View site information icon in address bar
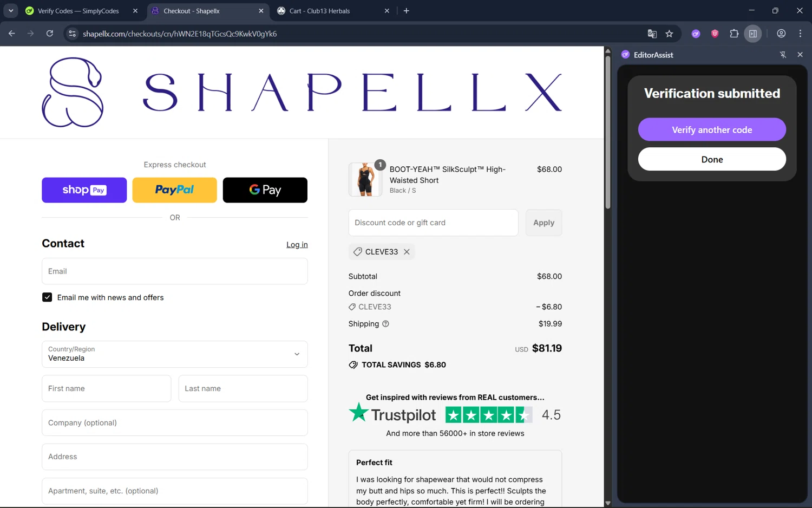The height and width of the screenshot is (508, 812). click(x=72, y=34)
